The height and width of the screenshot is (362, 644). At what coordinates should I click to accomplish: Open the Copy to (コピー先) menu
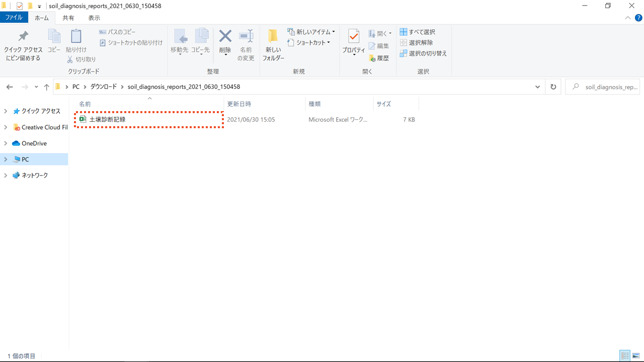[201, 42]
